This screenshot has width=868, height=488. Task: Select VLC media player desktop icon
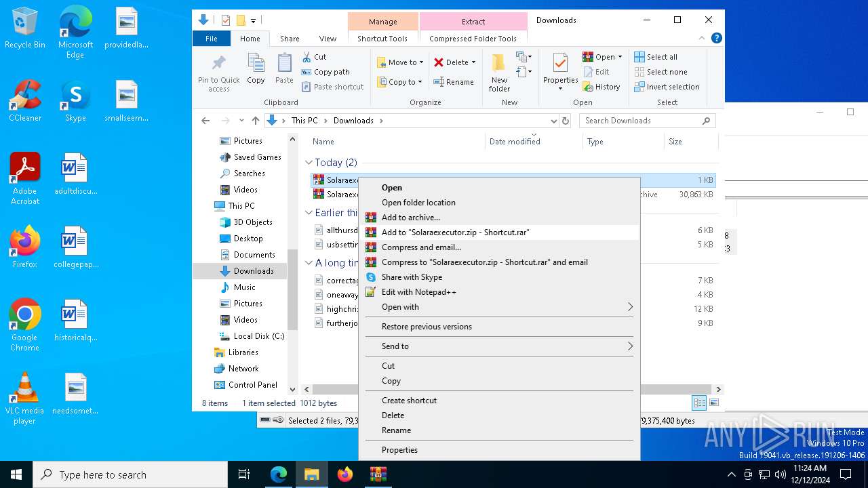point(24,399)
